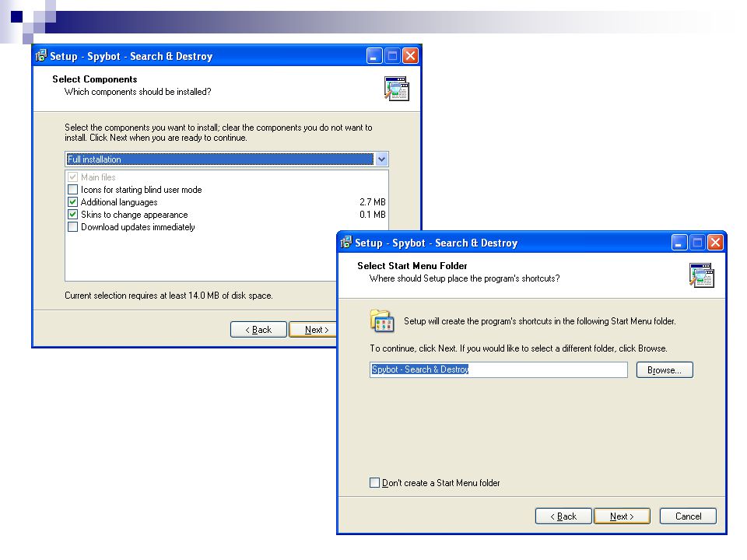Click the Spybot - Search & Destroy folder name field

(498, 369)
